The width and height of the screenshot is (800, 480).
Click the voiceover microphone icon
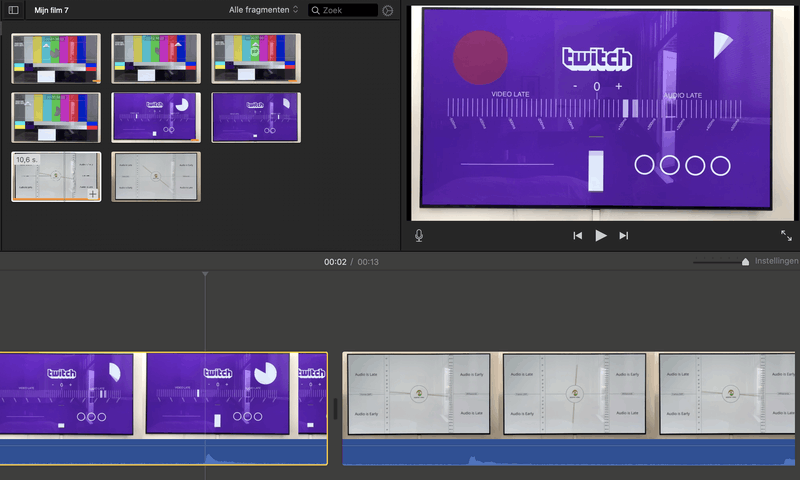coord(419,236)
